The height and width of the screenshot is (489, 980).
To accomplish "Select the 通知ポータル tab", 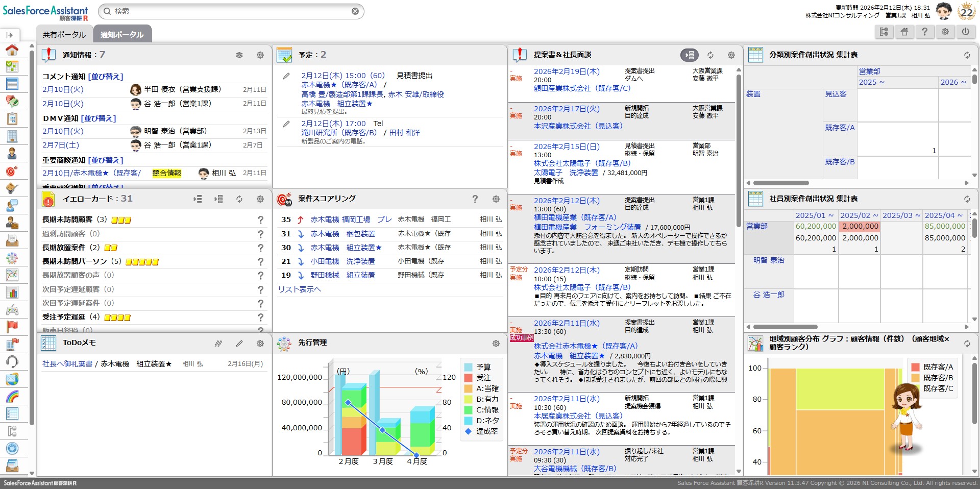I will [122, 35].
